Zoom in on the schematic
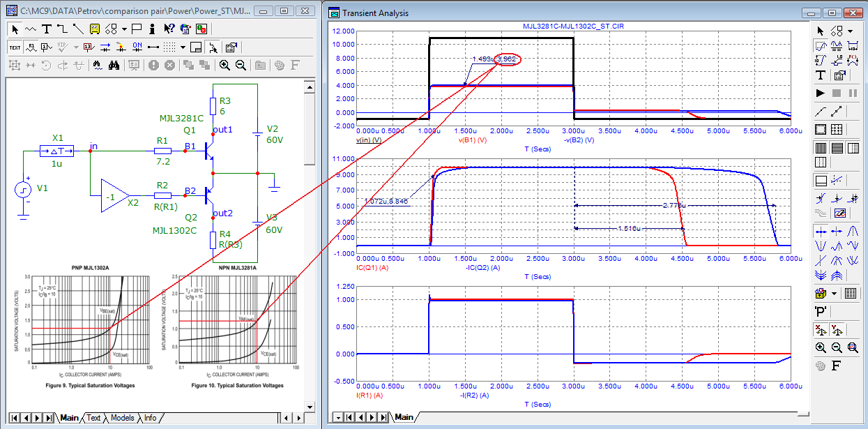The width and height of the screenshot is (868, 429). pyautogui.click(x=224, y=65)
